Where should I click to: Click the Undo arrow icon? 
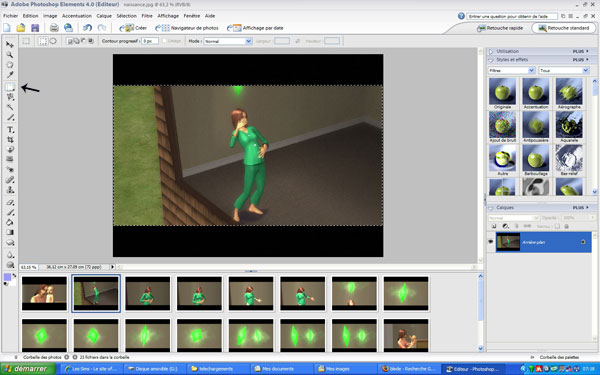[x=88, y=28]
